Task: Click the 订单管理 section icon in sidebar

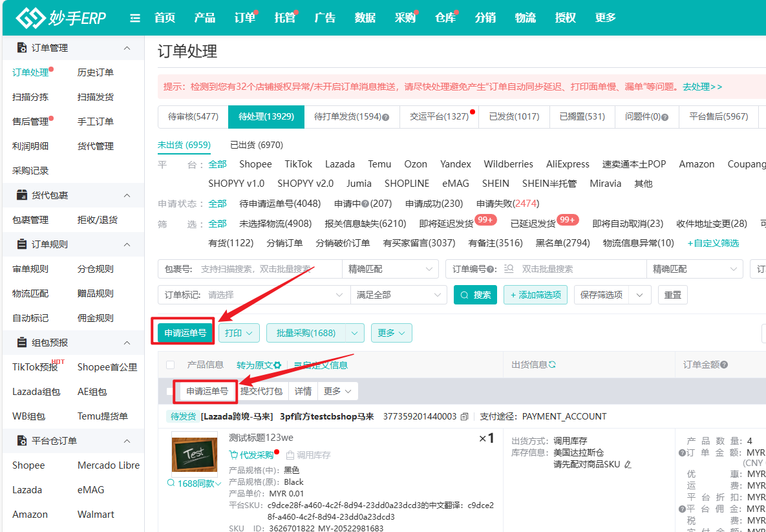Action: [x=21, y=47]
